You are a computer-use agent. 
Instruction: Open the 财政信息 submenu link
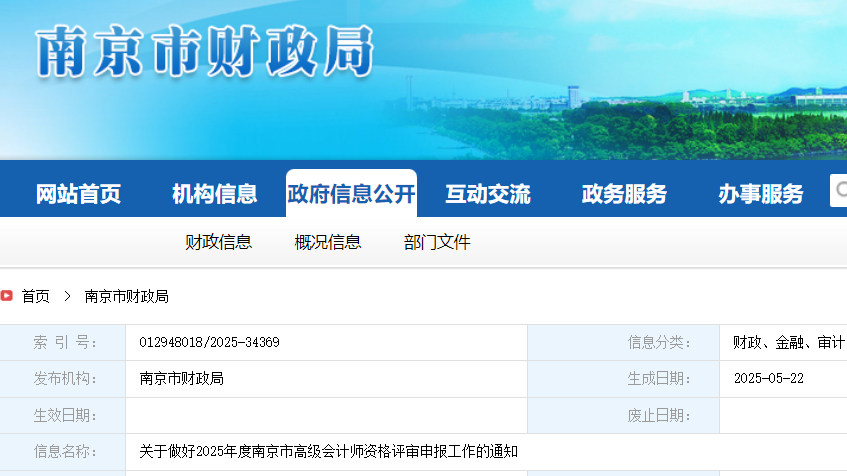pyautogui.click(x=218, y=242)
